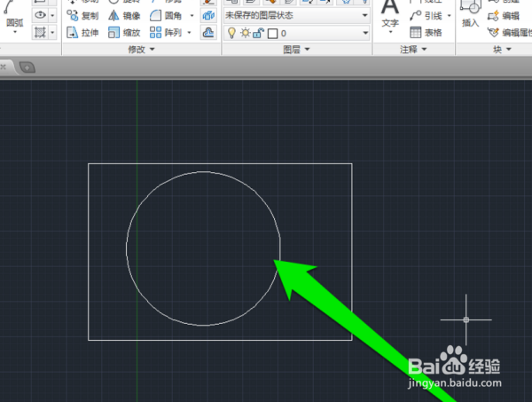
Task: Open the Text (文字) dropdown arrow
Action: (x=390, y=32)
